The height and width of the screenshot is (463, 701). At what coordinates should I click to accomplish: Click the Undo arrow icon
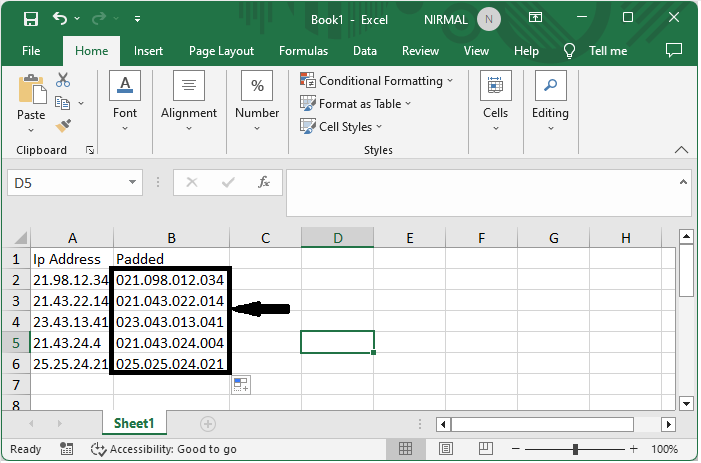[x=61, y=19]
